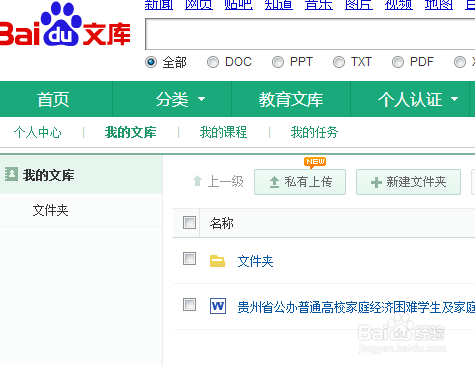Image resolution: width=475 pixels, height=366 pixels.
Task: Switch to the 我的文库 tab
Action: coord(130,132)
